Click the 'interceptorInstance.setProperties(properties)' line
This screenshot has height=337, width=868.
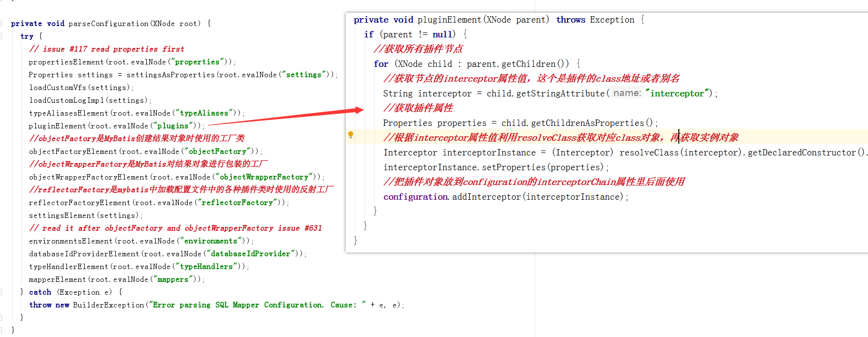[496, 167]
